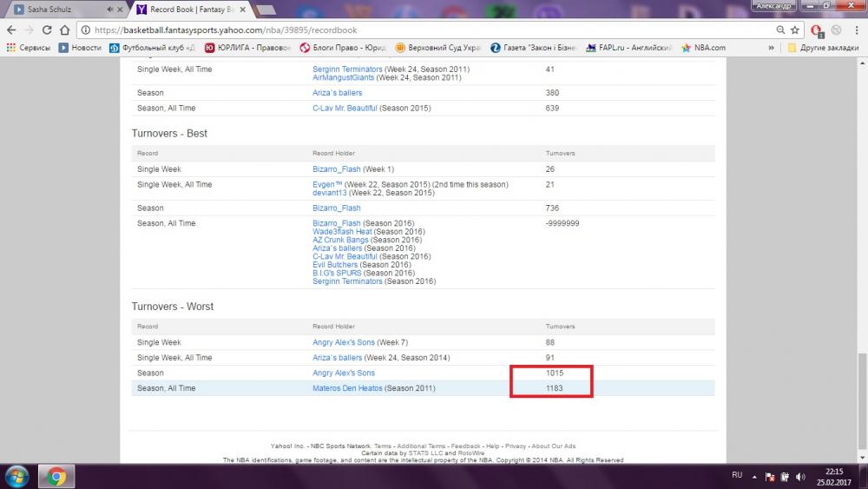Switch the RU keyboard language indicator
Viewport: 868px width, 489px height.
[737, 476]
